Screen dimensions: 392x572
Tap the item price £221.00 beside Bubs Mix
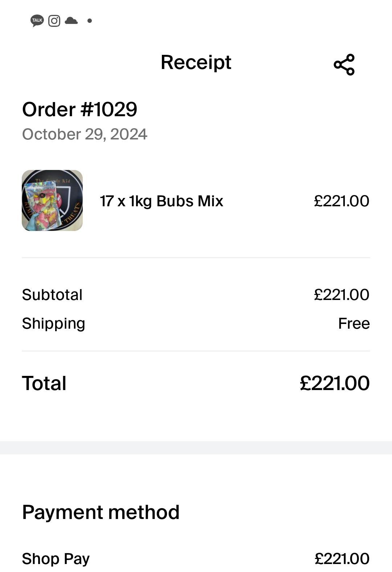[342, 201]
